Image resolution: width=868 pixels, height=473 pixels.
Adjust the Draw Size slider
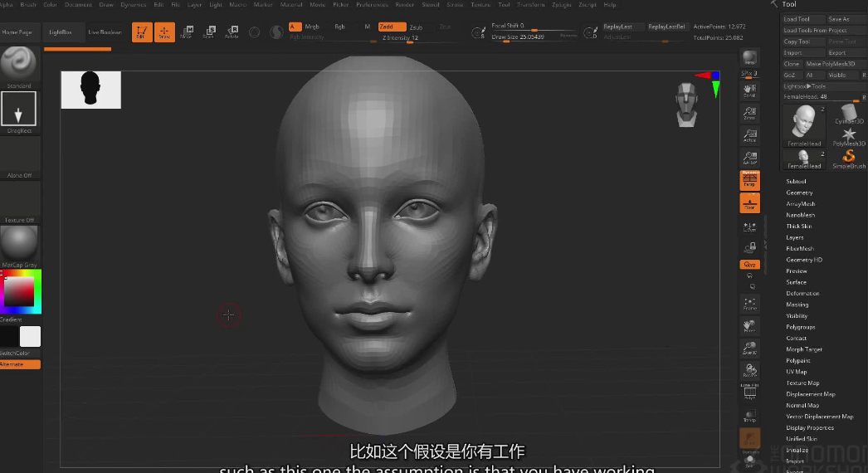[x=534, y=37]
